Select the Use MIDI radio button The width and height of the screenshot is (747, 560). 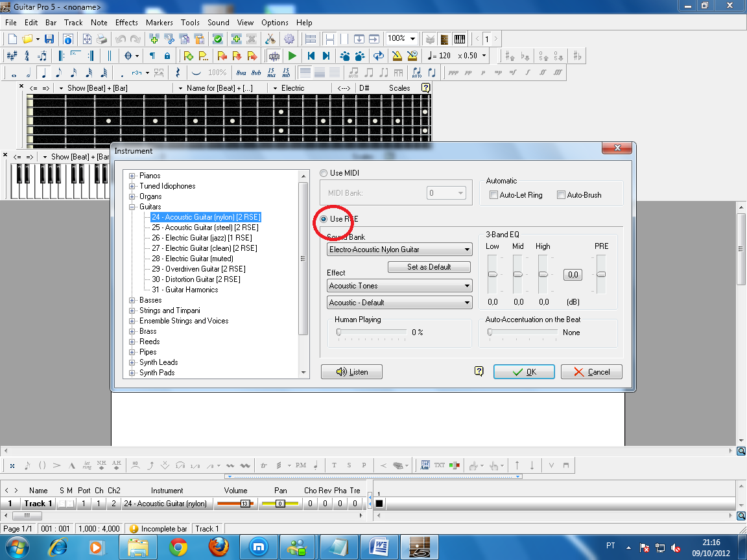[x=324, y=173]
